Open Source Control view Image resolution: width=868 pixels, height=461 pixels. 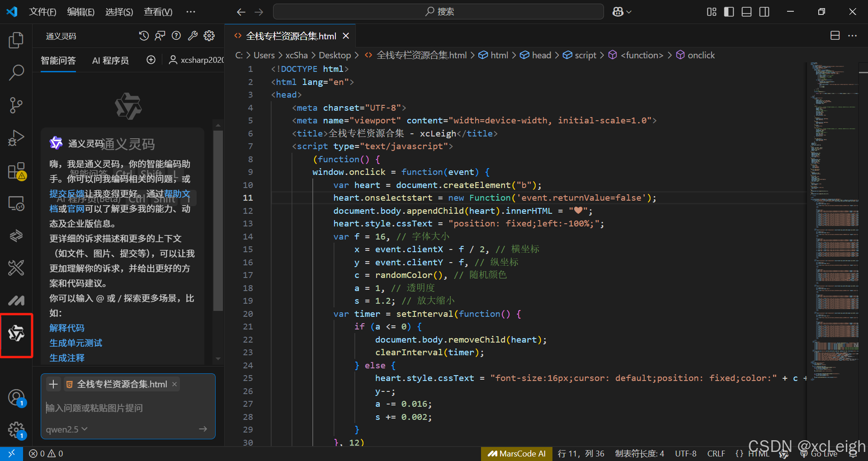(x=16, y=105)
